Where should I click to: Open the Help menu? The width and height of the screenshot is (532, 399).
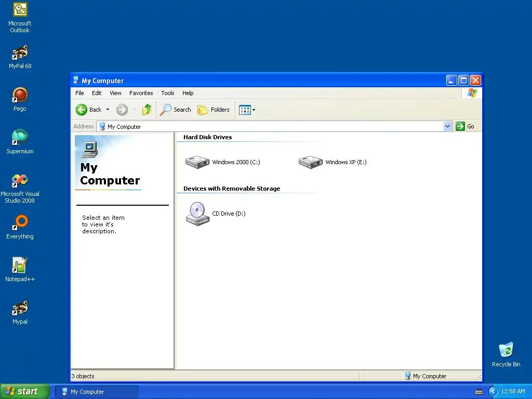(188, 93)
